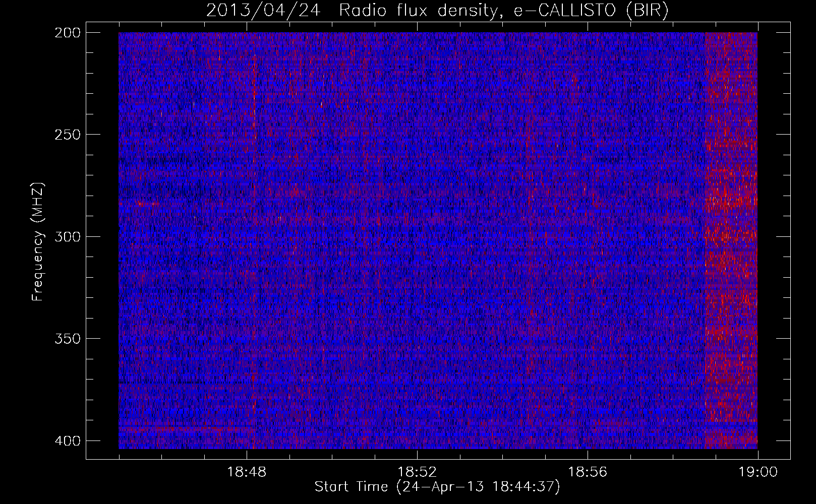Select the 19:00 time tick label
816x504 pixels.
[x=758, y=472]
